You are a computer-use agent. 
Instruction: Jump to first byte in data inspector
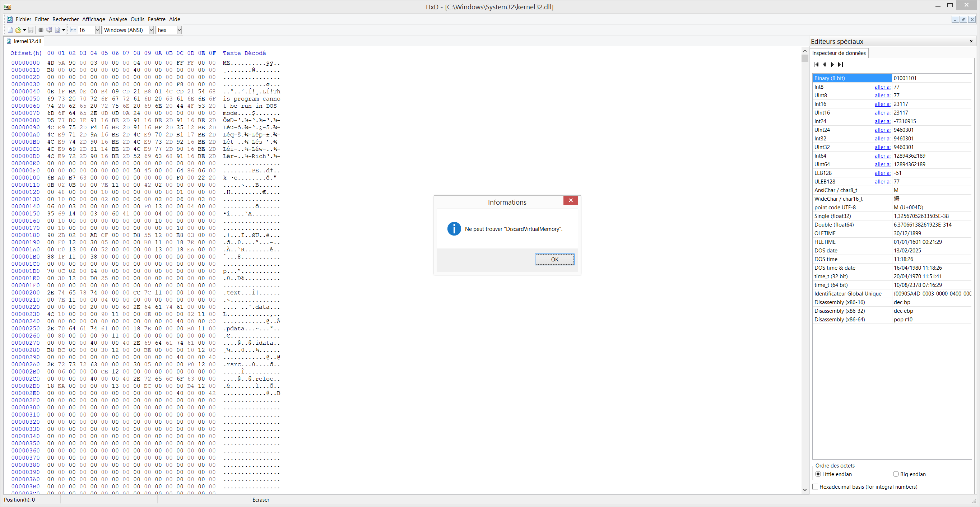[x=816, y=64]
